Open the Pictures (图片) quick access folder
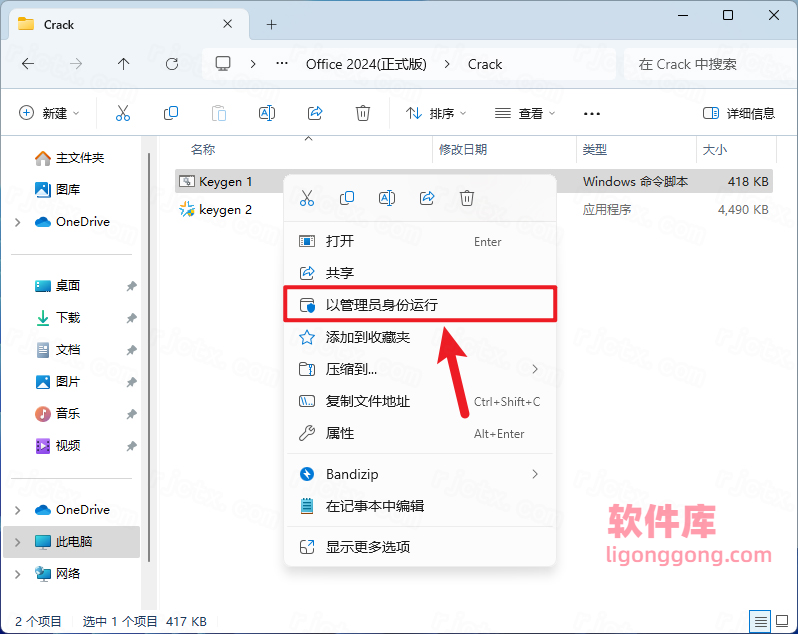Screen dimensions: 798x634 pyautogui.click(x=58, y=382)
